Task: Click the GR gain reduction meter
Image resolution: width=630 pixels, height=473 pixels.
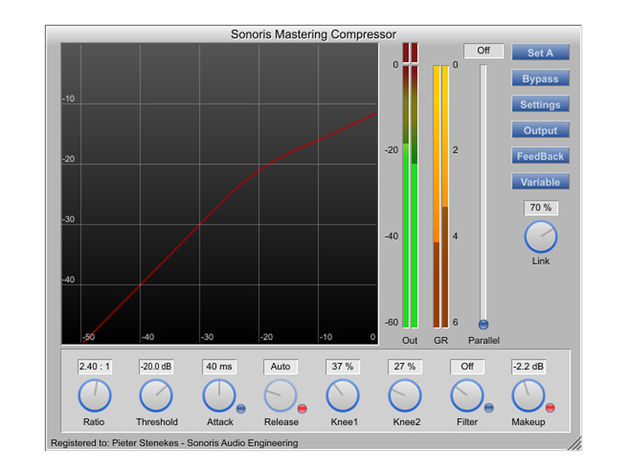Action: point(441,197)
